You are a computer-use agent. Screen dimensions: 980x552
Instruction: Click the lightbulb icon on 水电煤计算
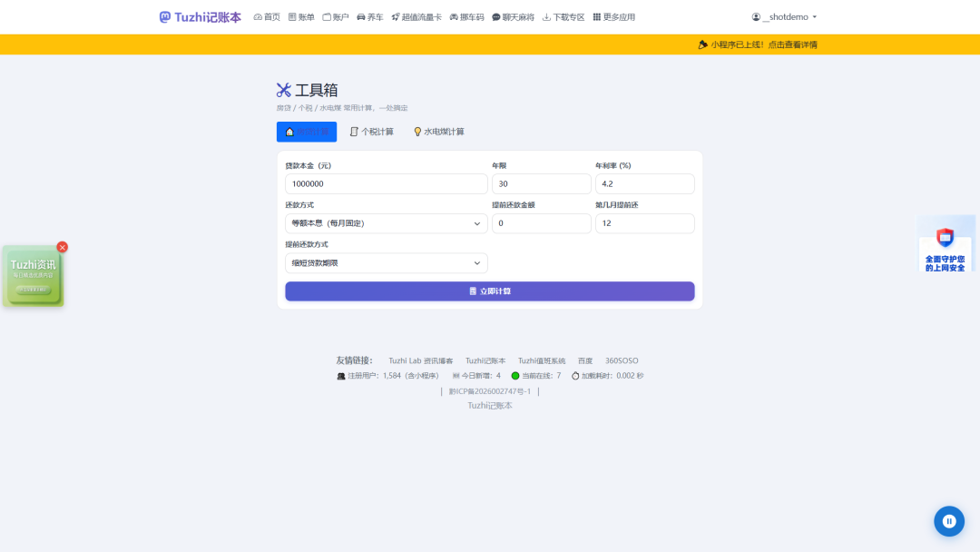[x=417, y=132]
